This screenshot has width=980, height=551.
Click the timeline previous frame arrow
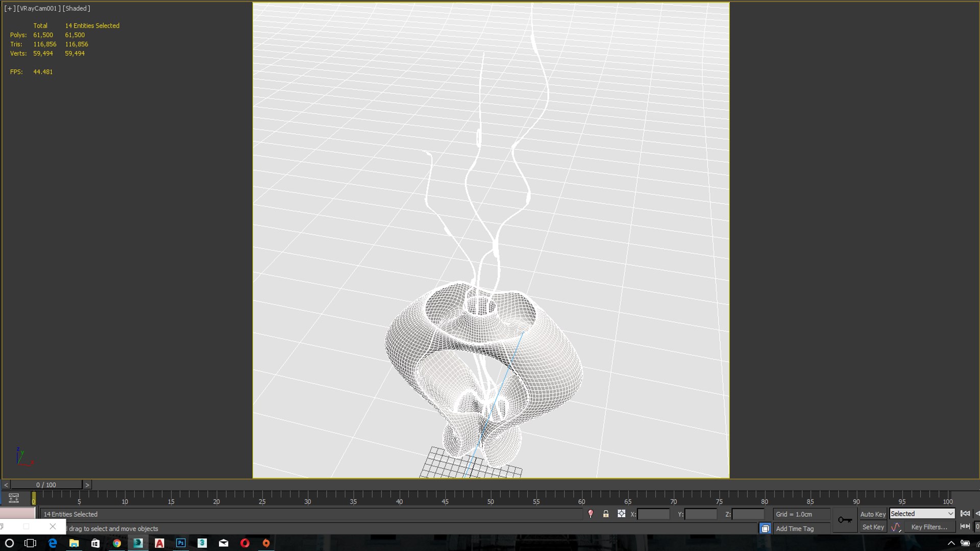pos(6,485)
